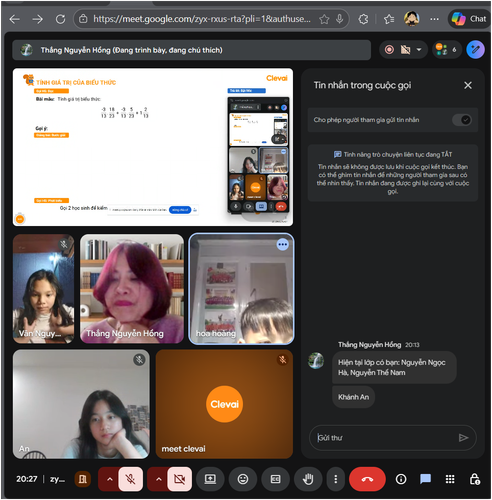Open the activities grid icon
This screenshot has height=500, width=492.
pos(450,479)
